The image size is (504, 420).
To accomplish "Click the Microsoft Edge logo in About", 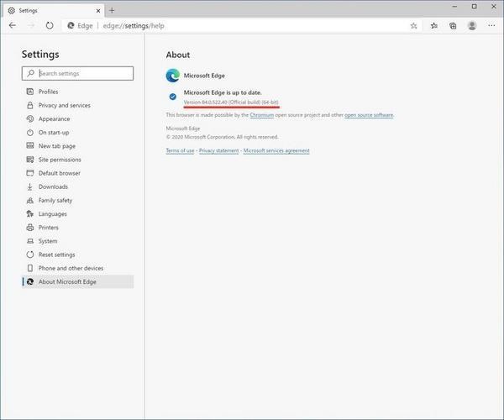I will 172,76.
